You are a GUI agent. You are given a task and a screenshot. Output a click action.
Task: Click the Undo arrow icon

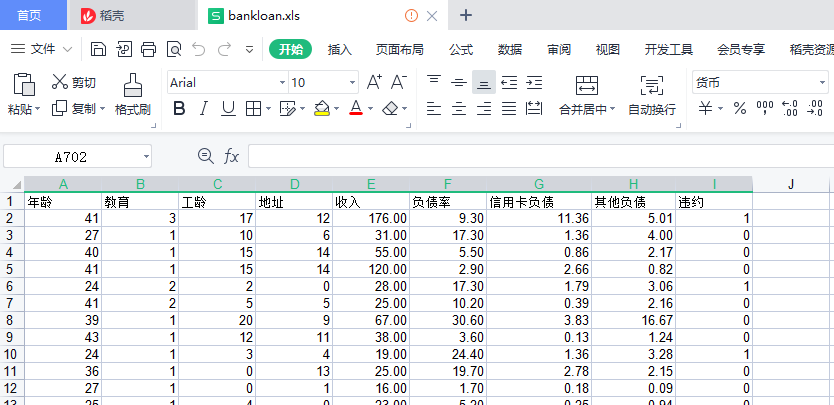198,49
